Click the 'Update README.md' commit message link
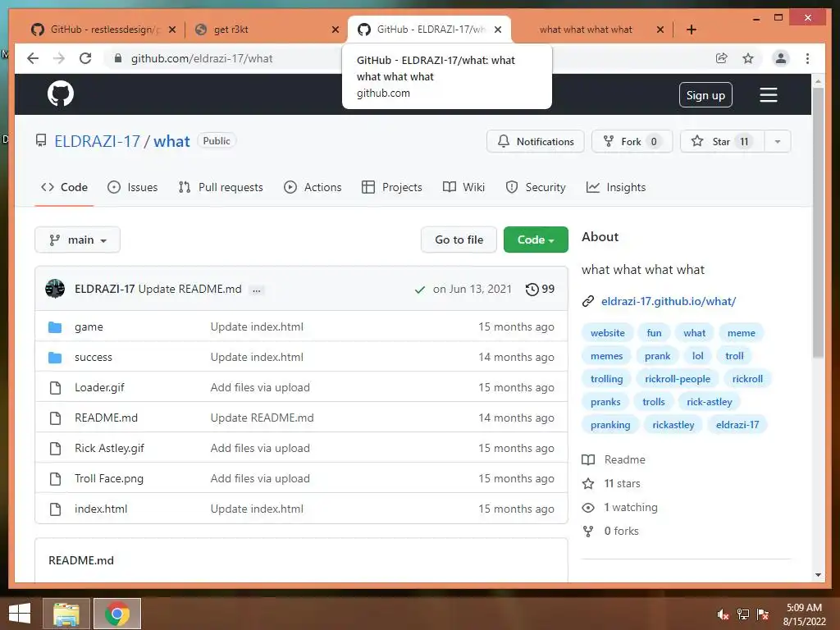This screenshot has height=630, width=840. point(189,289)
